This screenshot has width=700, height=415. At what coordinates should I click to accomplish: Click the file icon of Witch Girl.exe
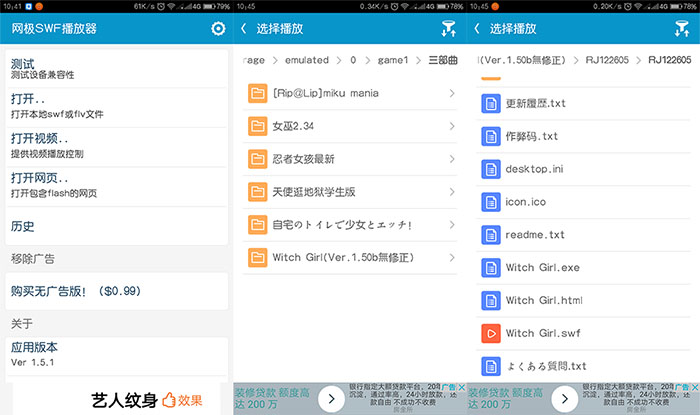point(491,268)
